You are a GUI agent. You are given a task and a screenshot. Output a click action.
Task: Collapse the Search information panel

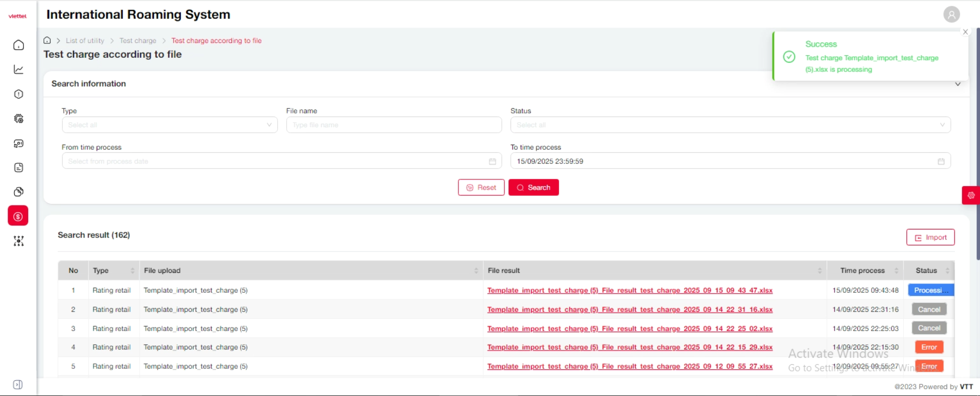958,84
